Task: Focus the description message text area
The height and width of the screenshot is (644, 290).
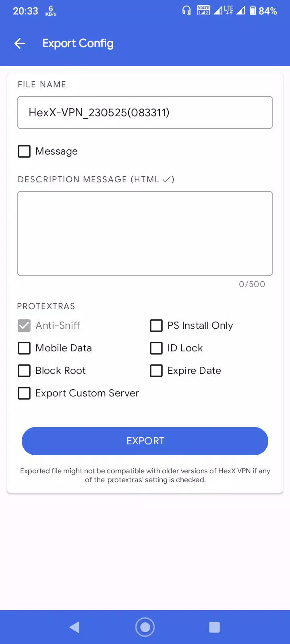Action: [x=145, y=233]
